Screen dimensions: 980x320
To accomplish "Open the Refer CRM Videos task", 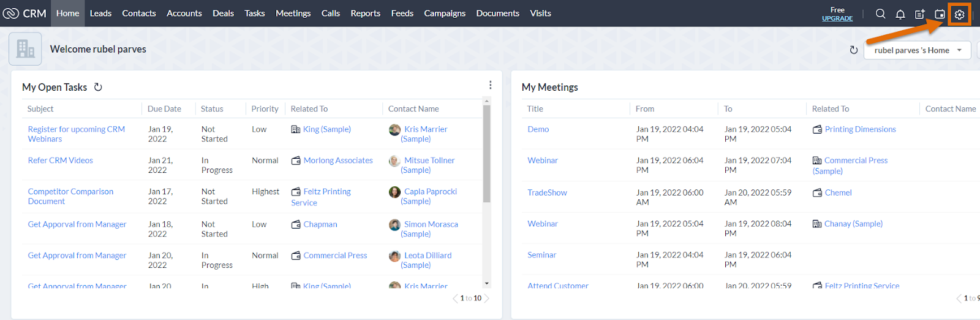I will pos(61,161).
